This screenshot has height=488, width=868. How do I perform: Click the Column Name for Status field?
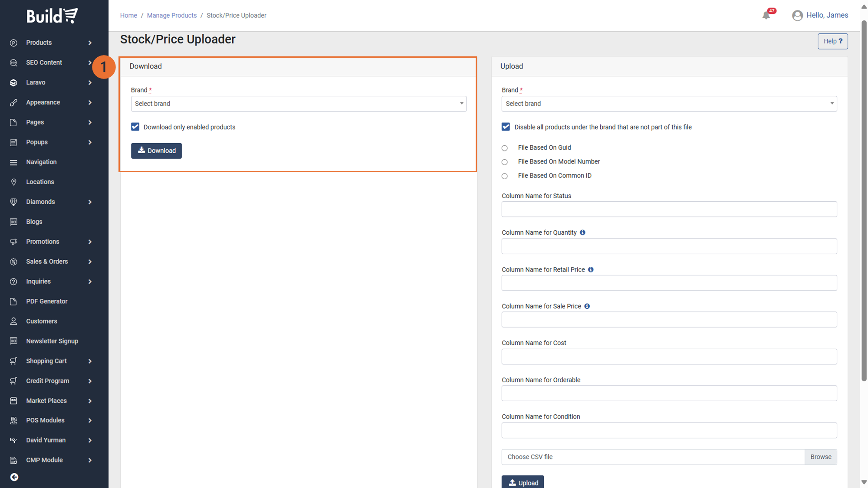coord(669,209)
